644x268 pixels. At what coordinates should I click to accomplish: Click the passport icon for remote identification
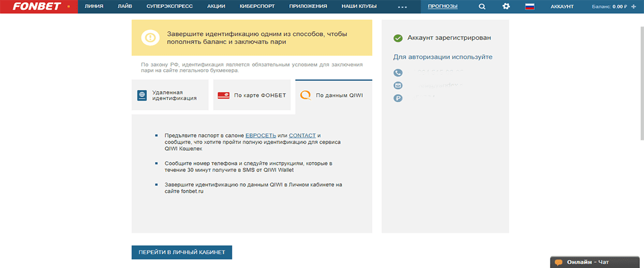coord(142,95)
